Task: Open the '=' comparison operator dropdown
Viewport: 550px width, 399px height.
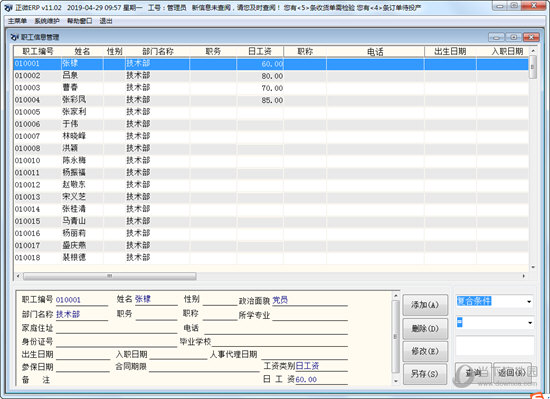Action: click(x=530, y=323)
